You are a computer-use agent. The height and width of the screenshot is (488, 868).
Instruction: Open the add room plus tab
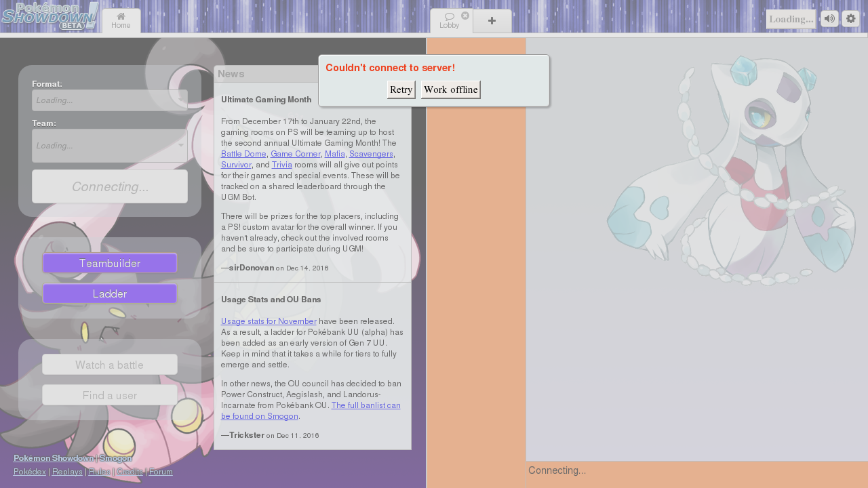coord(492,21)
